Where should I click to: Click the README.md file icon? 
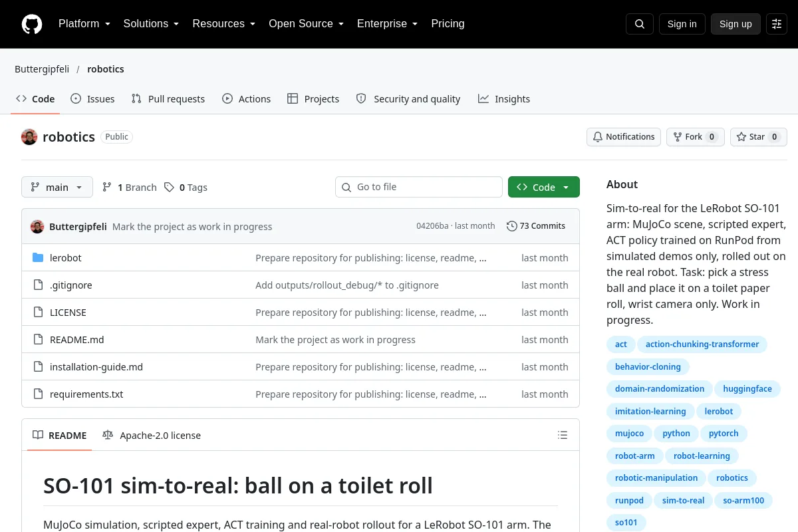tap(38, 339)
